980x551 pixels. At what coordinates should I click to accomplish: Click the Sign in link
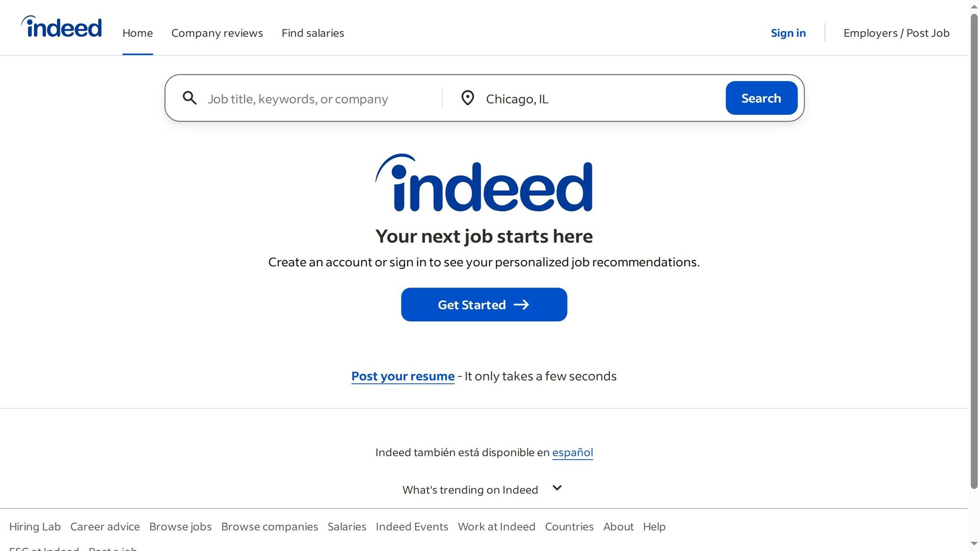788,33
